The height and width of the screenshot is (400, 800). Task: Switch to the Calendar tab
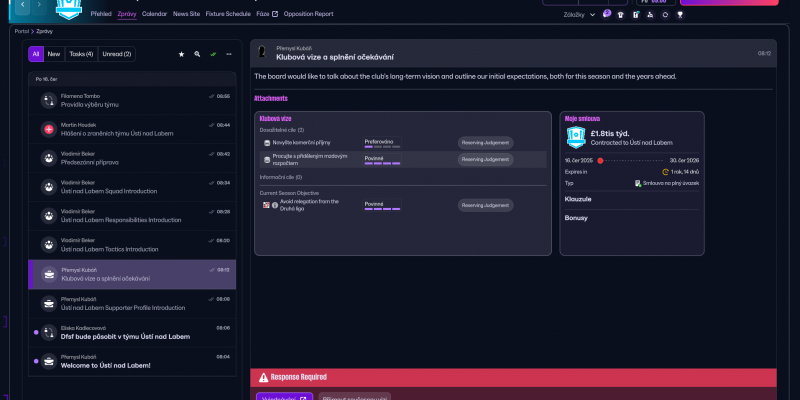click(154, 14)
